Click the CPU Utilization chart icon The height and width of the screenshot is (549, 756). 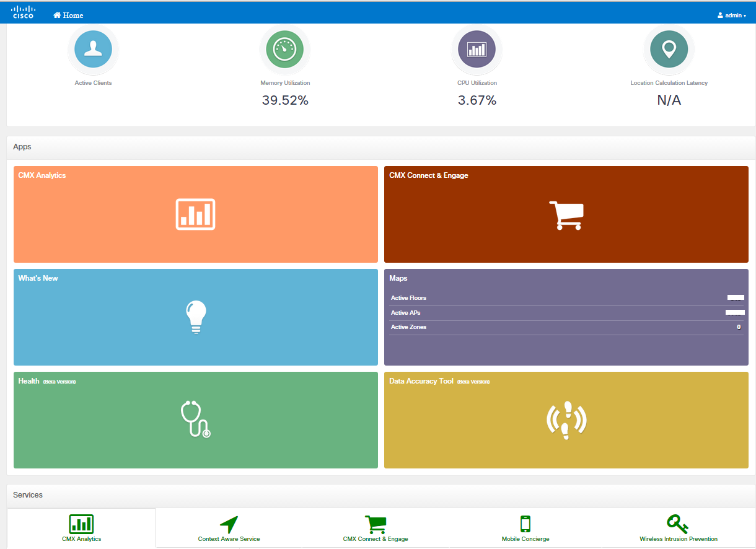(477, 49)
